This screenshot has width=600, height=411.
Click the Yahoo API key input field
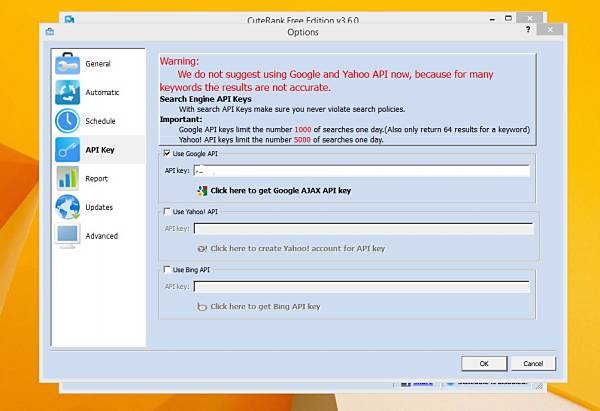(x=363, y=229)
